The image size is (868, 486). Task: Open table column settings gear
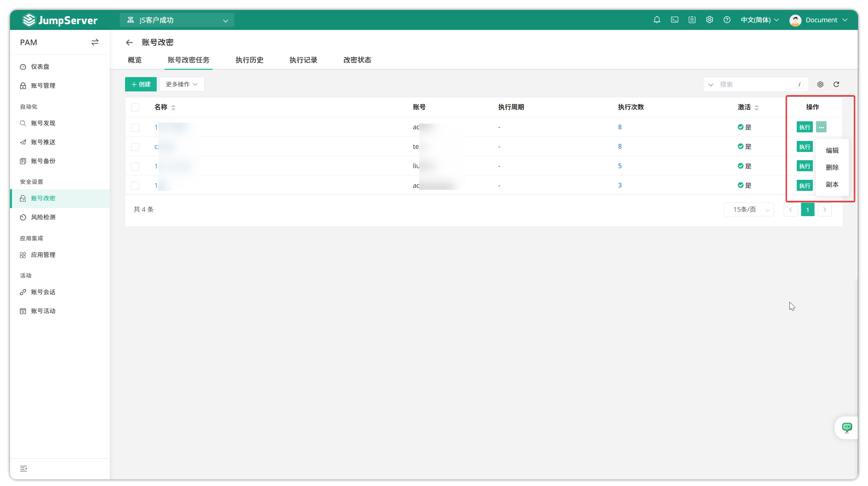820,84
